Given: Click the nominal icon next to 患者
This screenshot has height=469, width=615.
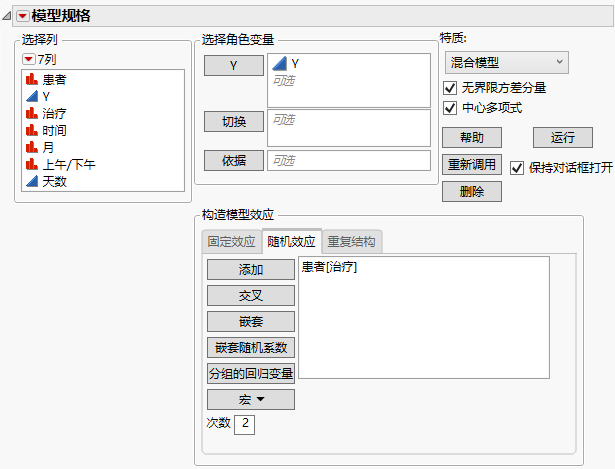Looking at the screenshot, I should [x=32, y=79].
